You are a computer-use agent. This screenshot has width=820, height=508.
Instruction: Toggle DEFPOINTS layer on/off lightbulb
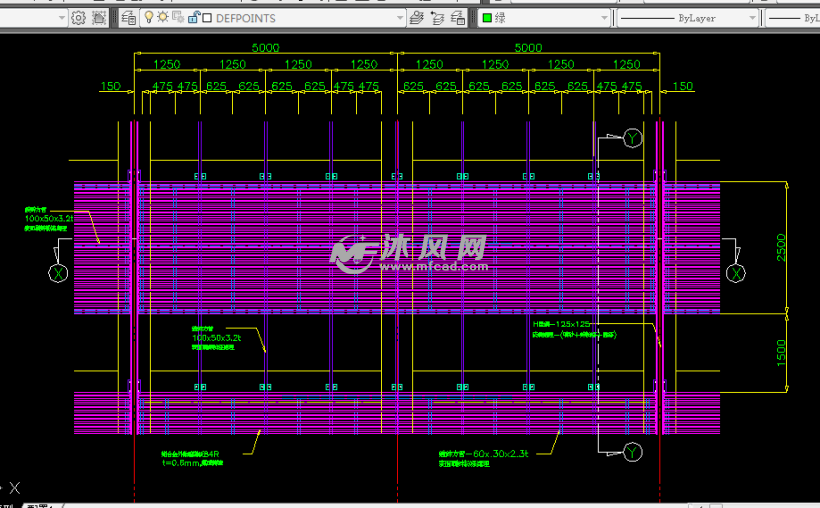(x=149, y=18)
